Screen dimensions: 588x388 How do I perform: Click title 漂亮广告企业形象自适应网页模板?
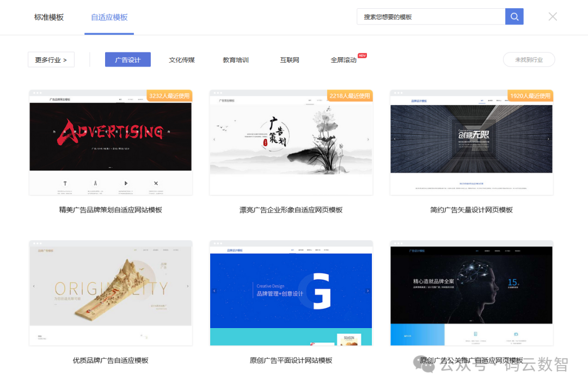pos(291,210)
